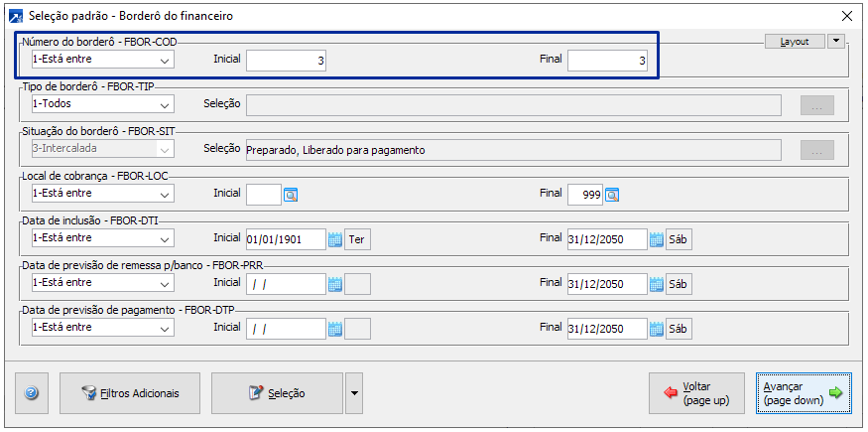Open calendar for remessa p/banco Final date
868x432 pixels.
coord(656,285)
